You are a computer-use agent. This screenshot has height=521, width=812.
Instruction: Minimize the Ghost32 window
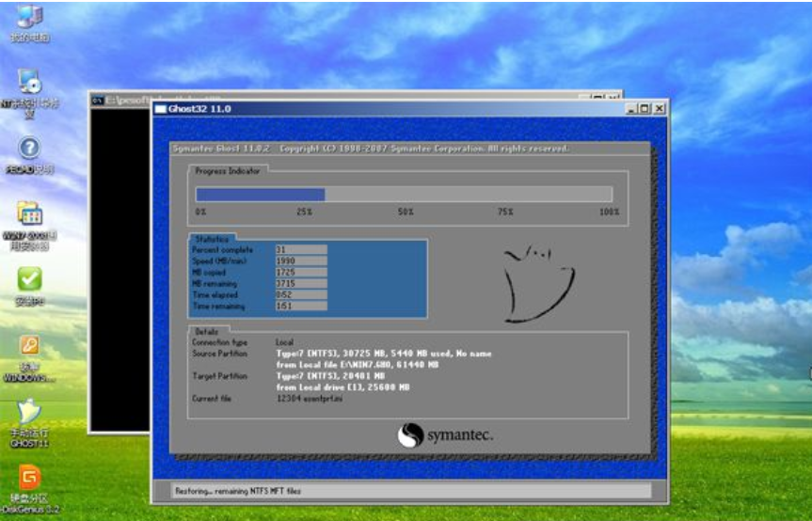click(630, 109)
